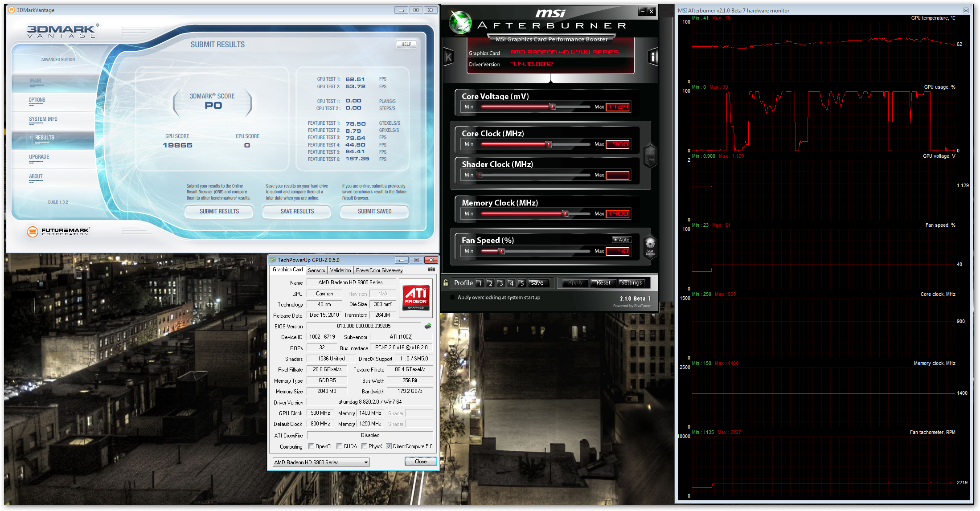Toggle Auto fan speed in Afterburner
The width and height of the screenshot is (980, 511).
(x=621, y=240)
